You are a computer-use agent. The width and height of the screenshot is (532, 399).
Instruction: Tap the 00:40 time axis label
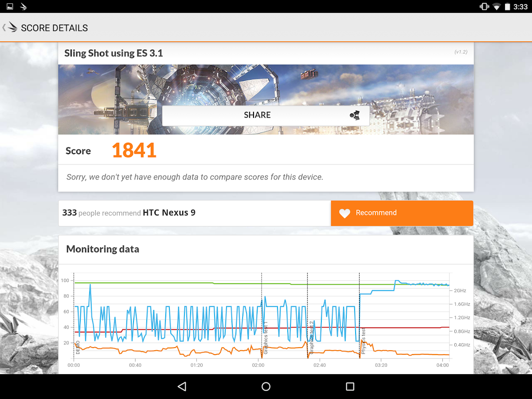[135, 365]
